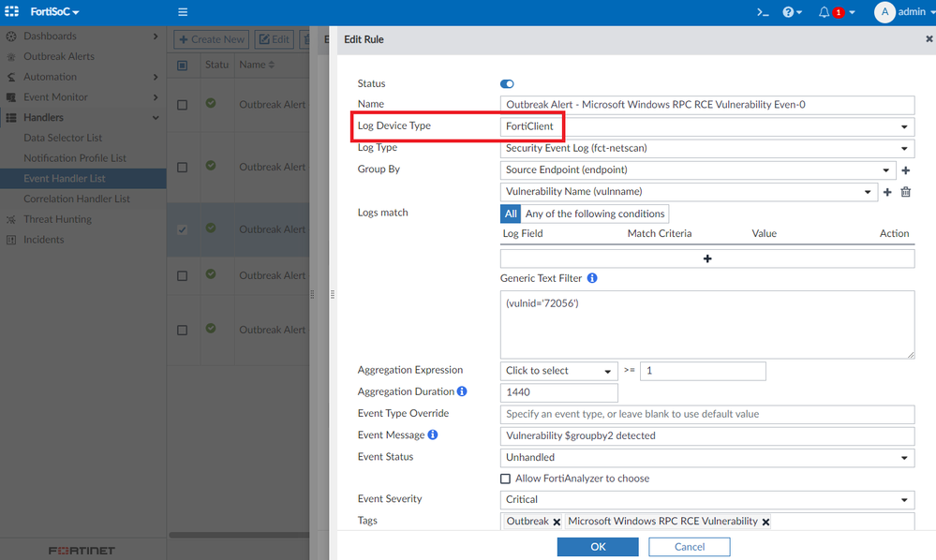The image size is (936, 560).
Task: Add a Group By field after Vulnerability Name
Action: [887, 192]
